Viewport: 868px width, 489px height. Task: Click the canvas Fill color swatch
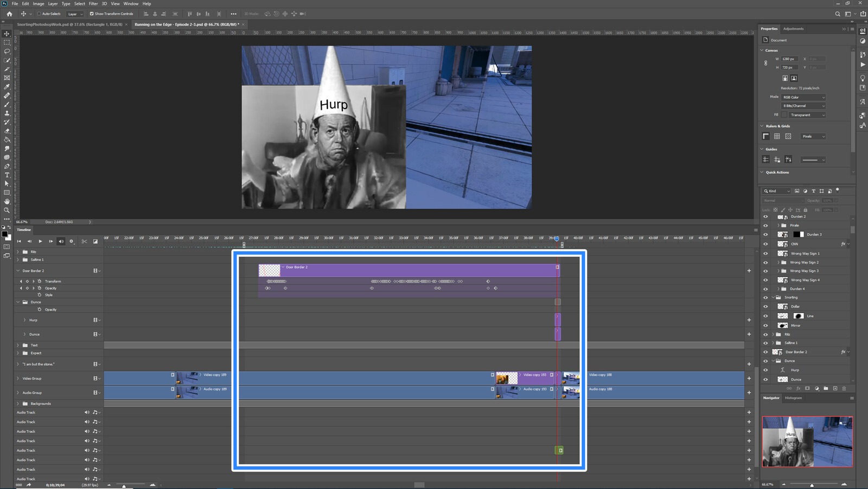click(x=784, y=115)
